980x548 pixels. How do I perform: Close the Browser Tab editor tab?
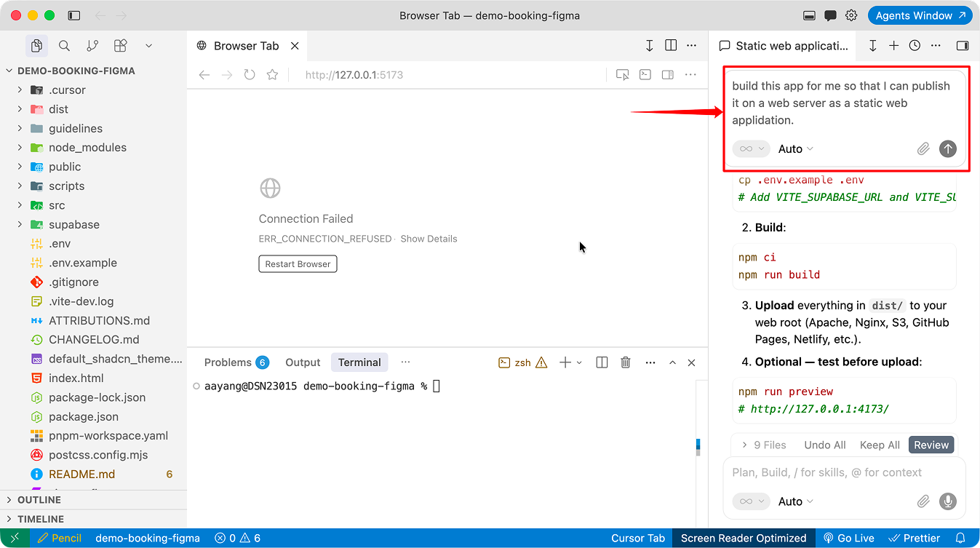295,46
